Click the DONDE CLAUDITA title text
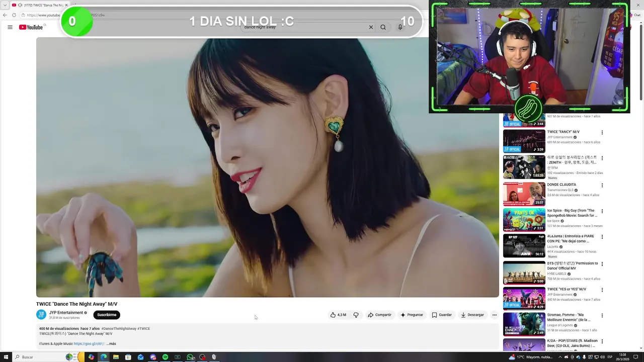The width and height of the screenshot is (644, 362). (x=561, y=185)
